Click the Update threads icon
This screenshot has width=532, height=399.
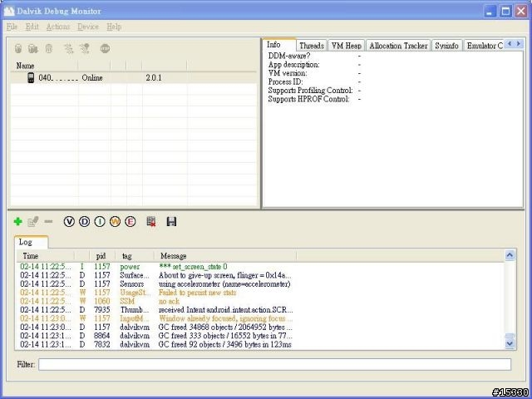coord(68,49)
